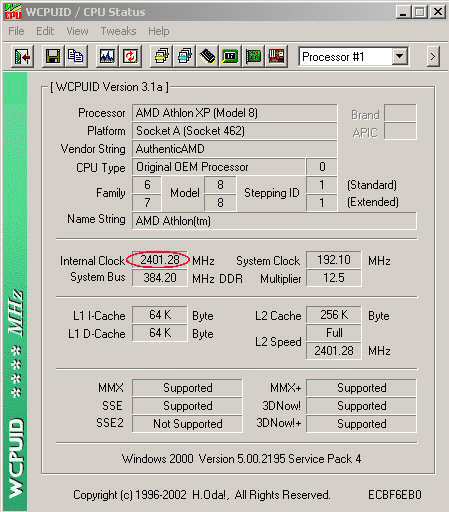Click the L2 Cache 256 K value
449x512 pixels.
[334, 315]
